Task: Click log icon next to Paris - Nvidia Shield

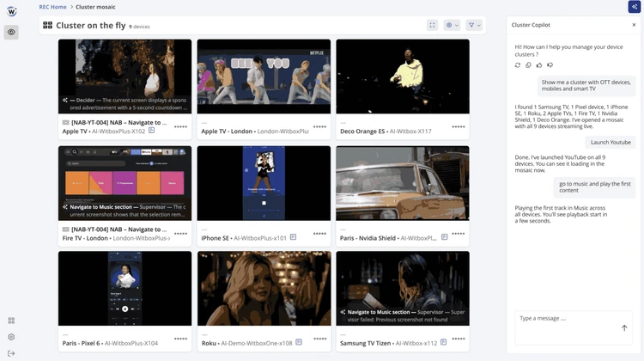Action: coord(445,237)
